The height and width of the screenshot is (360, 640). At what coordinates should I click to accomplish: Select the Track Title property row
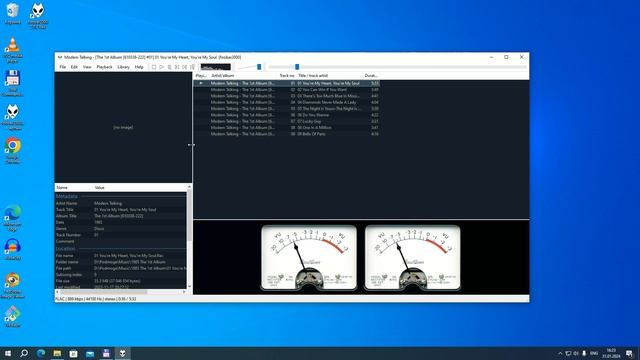(x=121, y=210)
